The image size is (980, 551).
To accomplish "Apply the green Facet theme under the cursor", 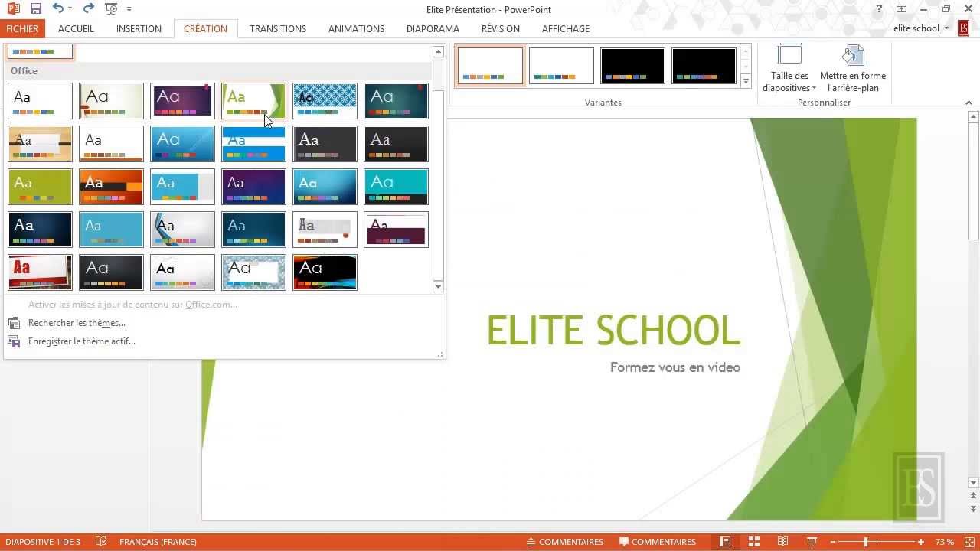I will tap(253, 101).
